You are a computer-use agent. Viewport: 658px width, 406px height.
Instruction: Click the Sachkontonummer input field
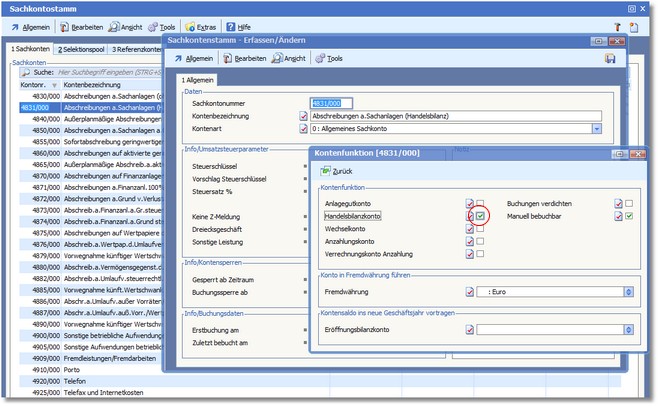pos(330,102)
